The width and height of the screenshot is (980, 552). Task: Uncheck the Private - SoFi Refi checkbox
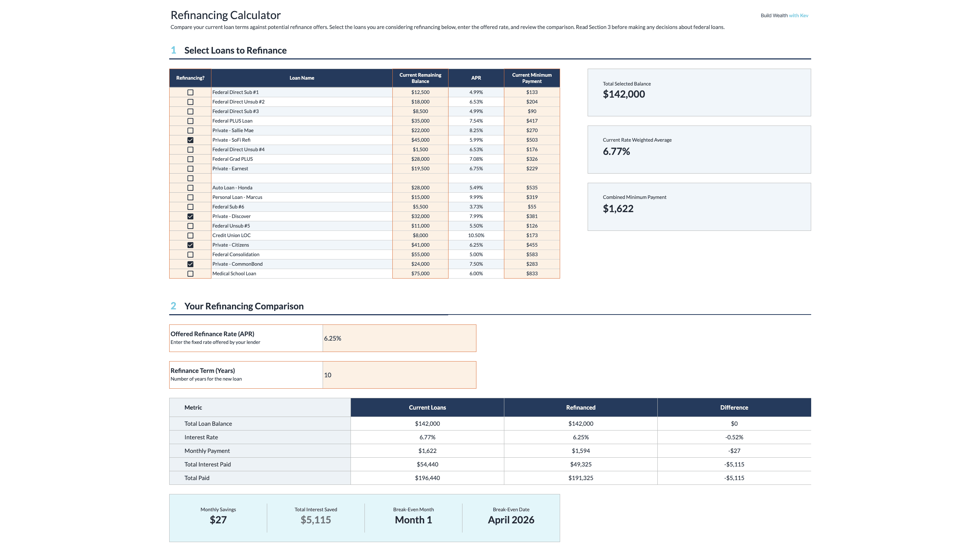[190, 140]
